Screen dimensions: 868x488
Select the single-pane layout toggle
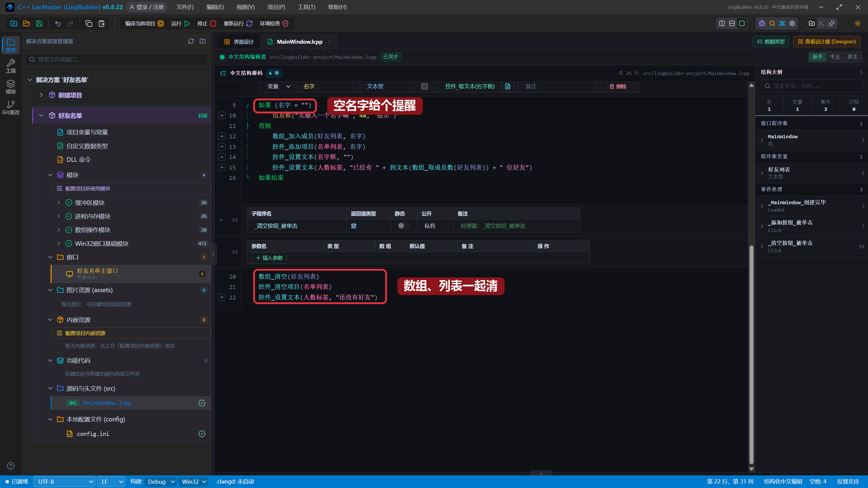click(742, 23)
